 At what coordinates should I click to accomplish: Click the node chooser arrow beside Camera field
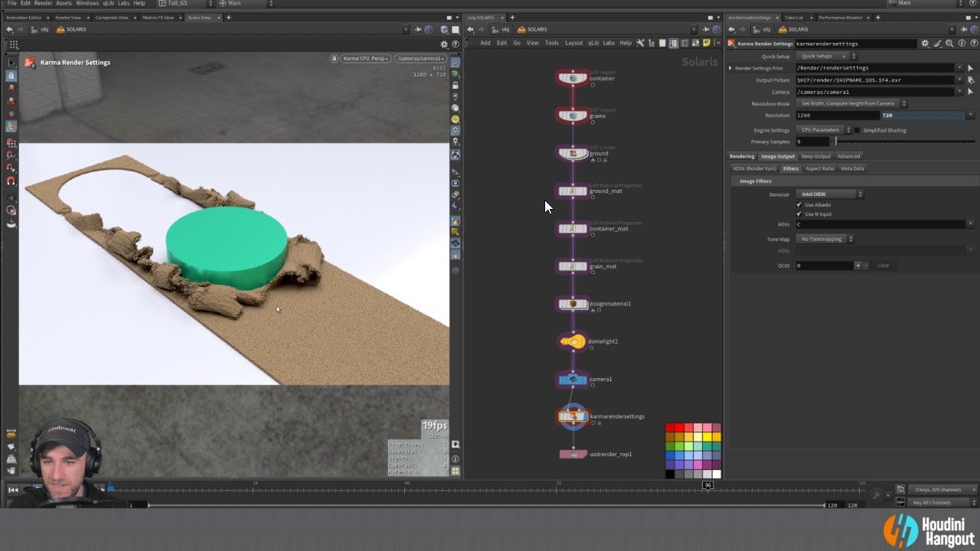[970, 92]
